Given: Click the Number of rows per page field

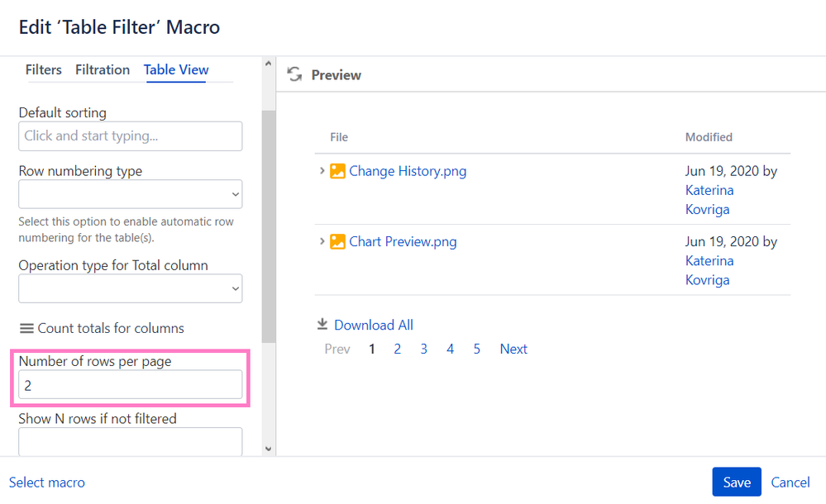Looking at the screenshot, I should tap(130, 384).
